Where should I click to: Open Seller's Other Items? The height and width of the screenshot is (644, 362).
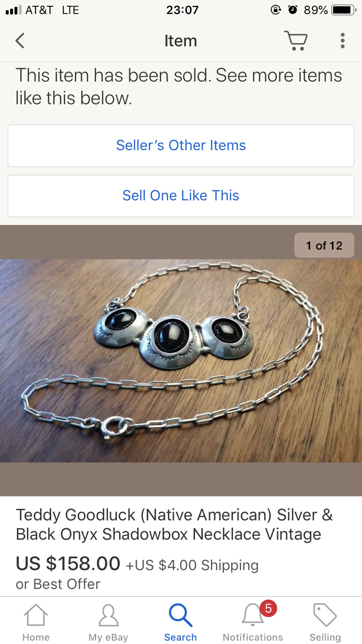click(x=181, y=145)
